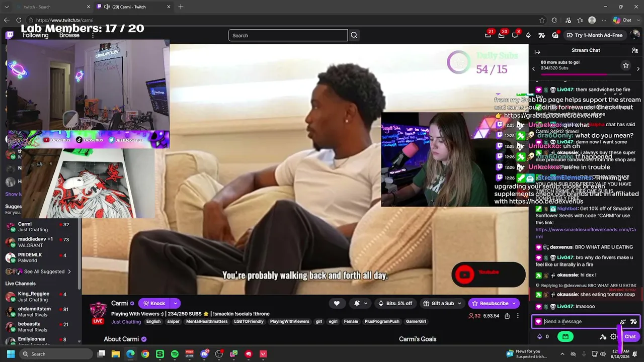Focus the Twitch search field
The image size is (644, 362).
(288, 35)
